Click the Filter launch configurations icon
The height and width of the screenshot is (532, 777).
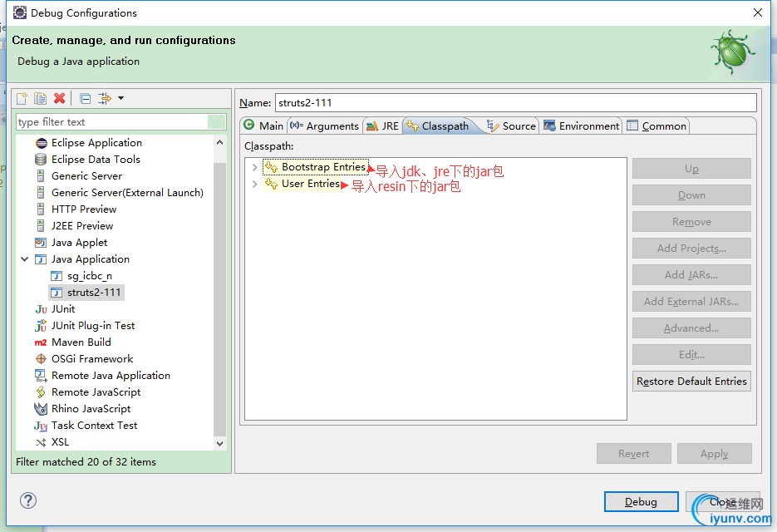(105, 98)
